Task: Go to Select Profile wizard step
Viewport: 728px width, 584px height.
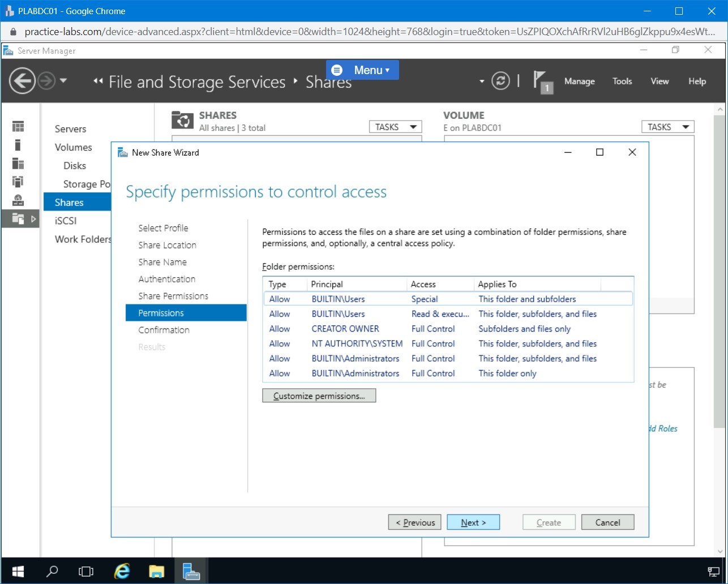Action: pyautogui.click(x=163, y=228)
